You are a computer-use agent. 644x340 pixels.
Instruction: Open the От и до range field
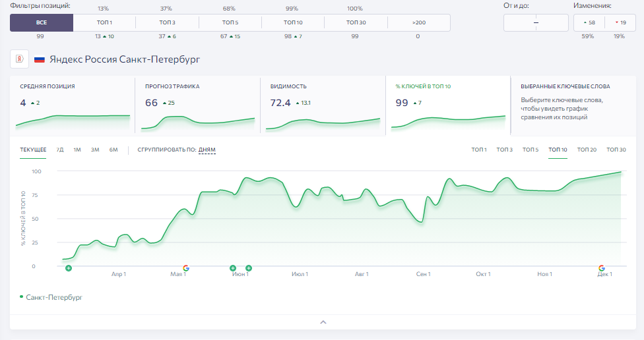pyautogui.click(x=536, y=22)
